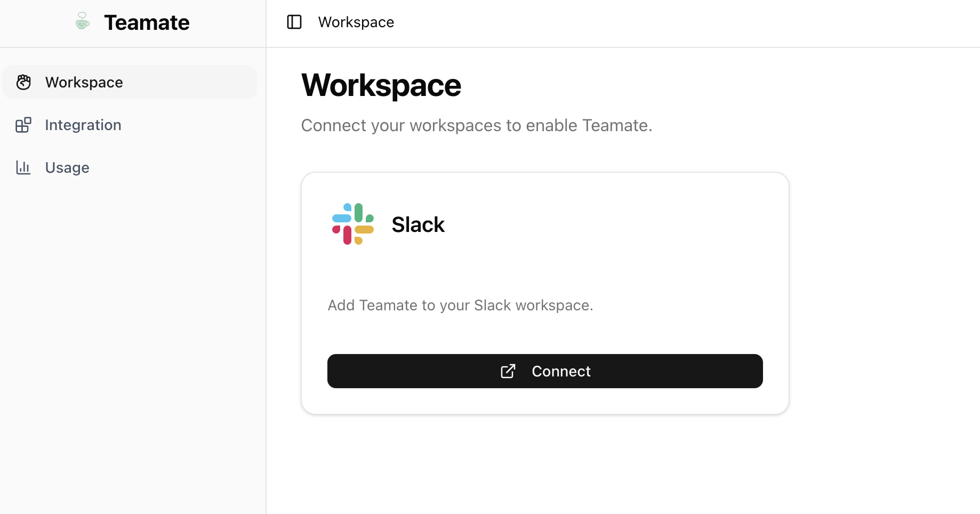Click the Workspace breadcrumb in top bar

pyautogui.click(x=356, y=22)
